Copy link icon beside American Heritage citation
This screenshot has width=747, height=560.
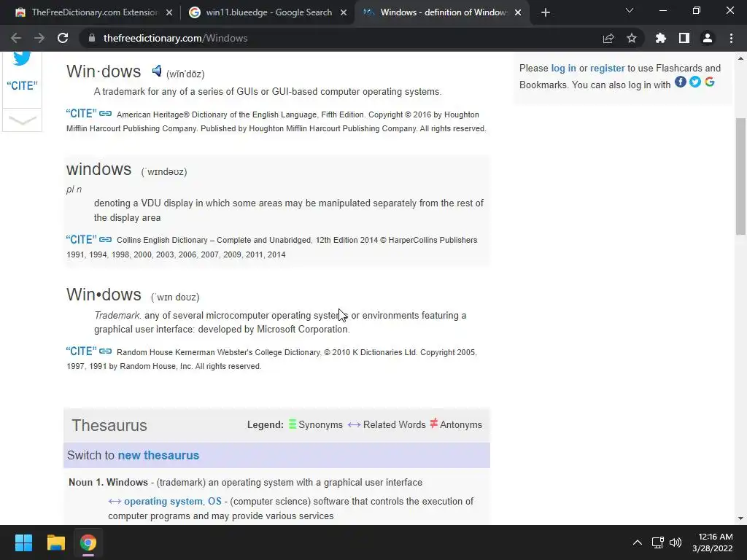(x=105, y=113)
